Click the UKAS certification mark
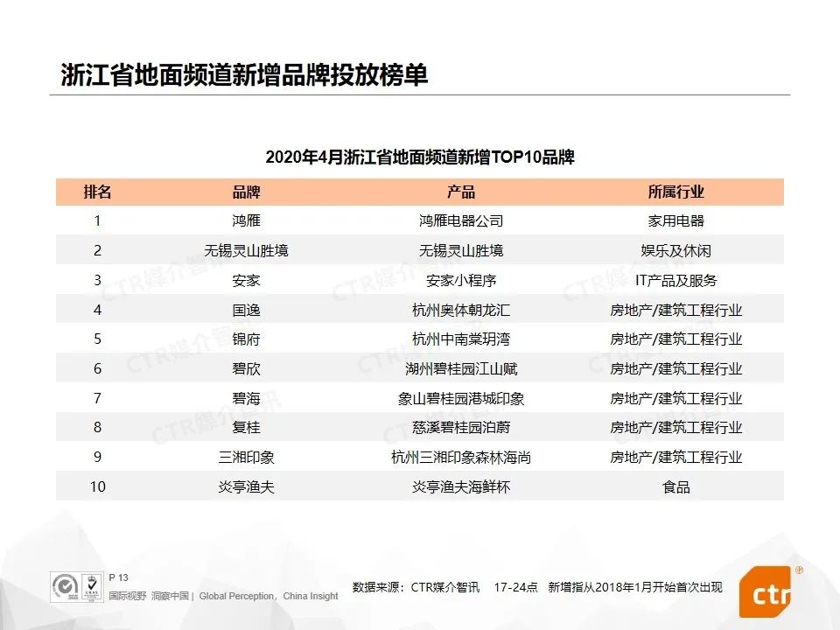The height and width of the screenshot is (630, 840). 90,586
